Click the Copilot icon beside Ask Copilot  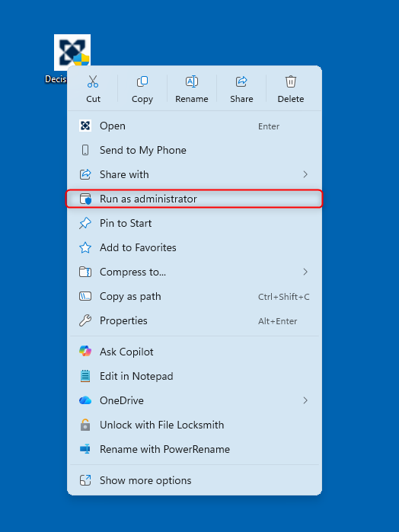[x=85, y=351]
